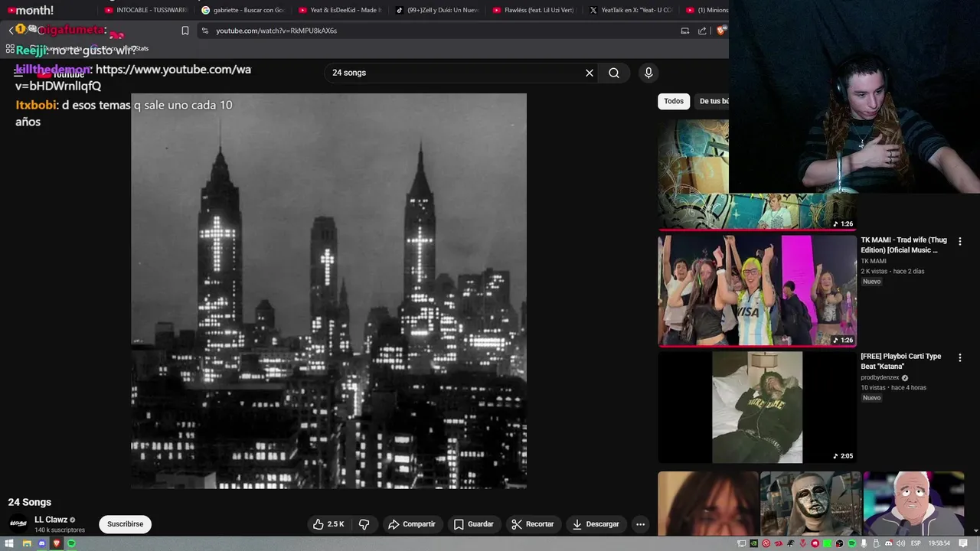Image resolution: width=980 pixels, height=551 pixels.
Task: Open Spotify from the taskbar
Action: [71, 543]
